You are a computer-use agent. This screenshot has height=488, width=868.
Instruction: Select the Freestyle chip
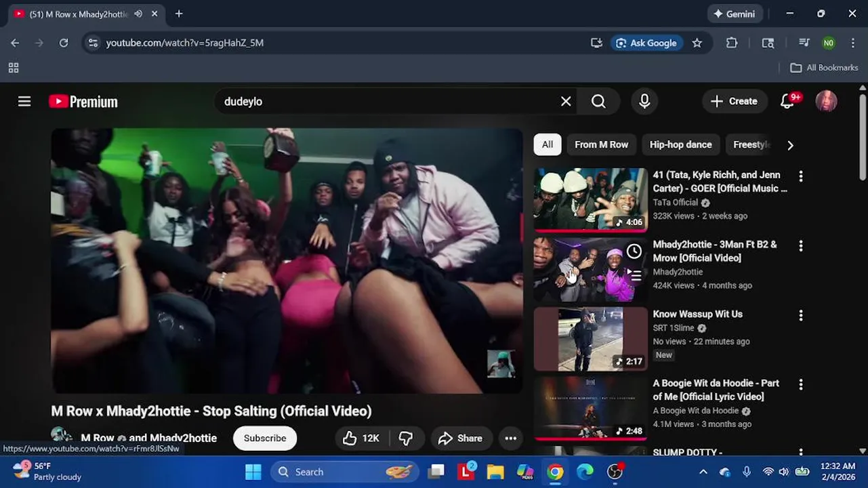(x=751, y=144)
